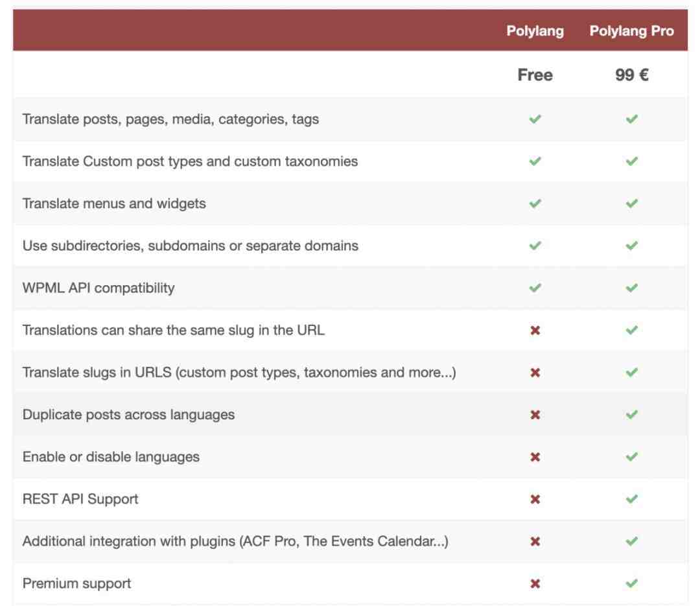Screen dimensions: 700x606
Task: Click red cross for Duplicate posts across languages
Action: 535,415
